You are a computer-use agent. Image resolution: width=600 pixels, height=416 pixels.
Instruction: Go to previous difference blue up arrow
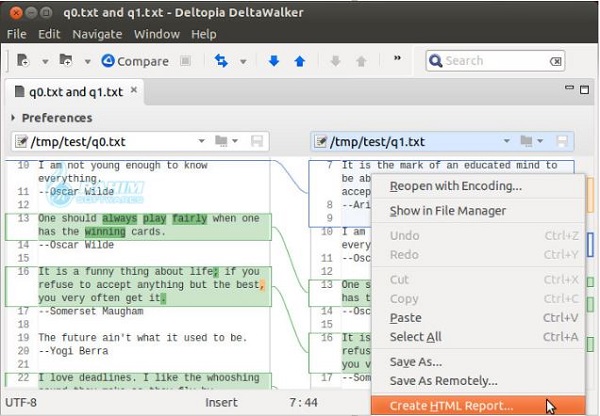click(x=300, y=61)
